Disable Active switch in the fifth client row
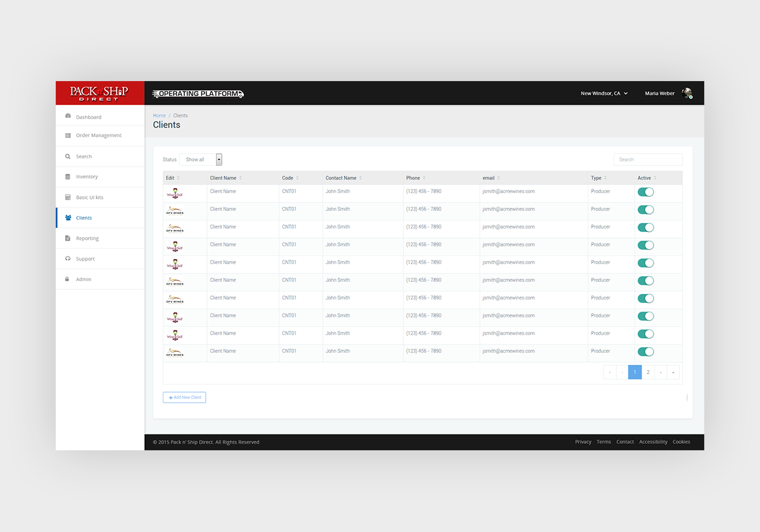This screenshot has height=532, width=760. 645,263
